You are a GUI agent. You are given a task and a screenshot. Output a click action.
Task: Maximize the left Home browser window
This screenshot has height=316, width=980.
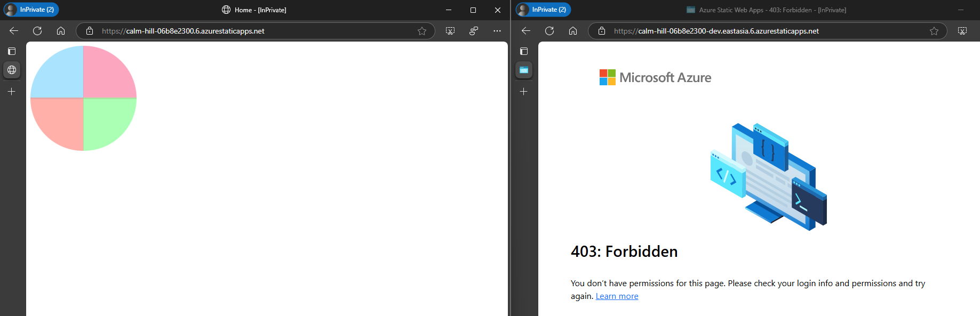click(x=473, y=10)
